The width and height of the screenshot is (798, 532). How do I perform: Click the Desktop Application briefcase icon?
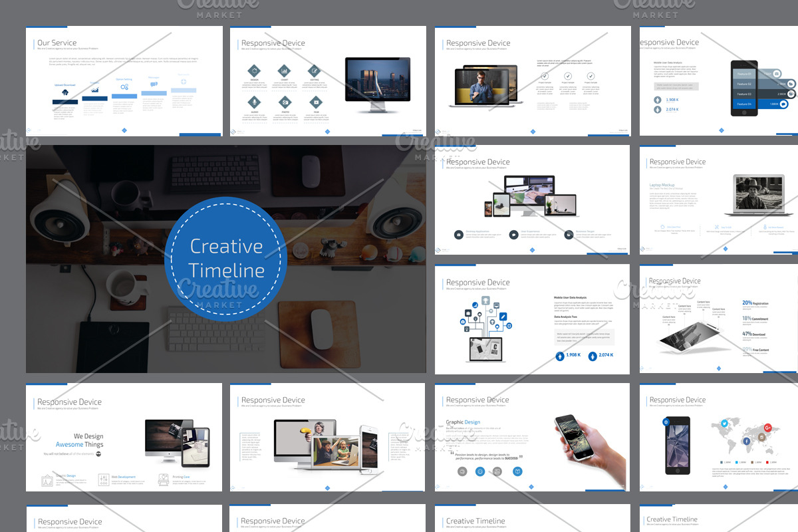point(459,235)
